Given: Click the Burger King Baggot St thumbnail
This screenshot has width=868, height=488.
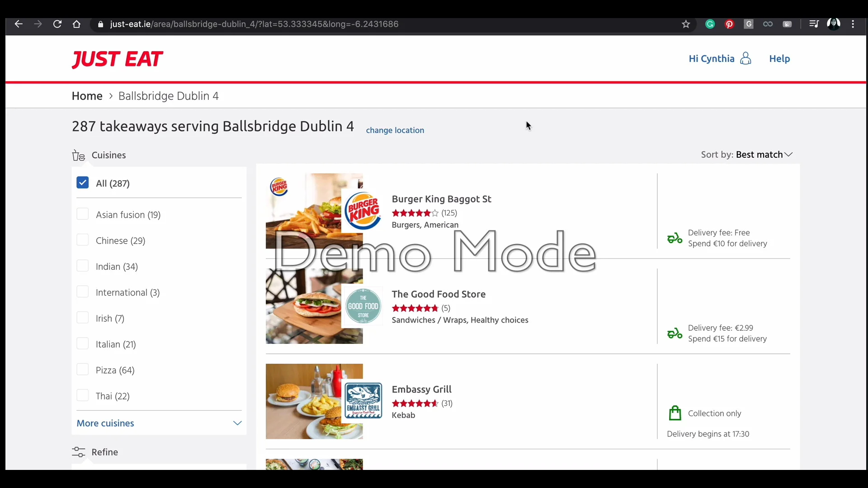Looking at the screenshot, I should (315, 211).
